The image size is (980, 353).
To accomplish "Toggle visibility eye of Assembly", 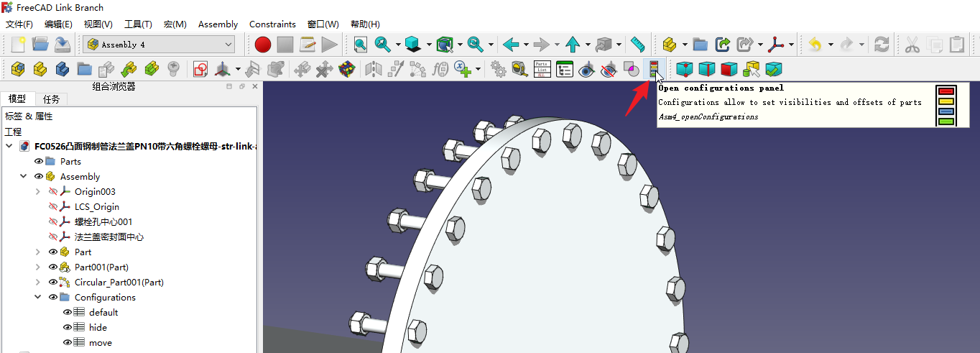I will 39,176.
